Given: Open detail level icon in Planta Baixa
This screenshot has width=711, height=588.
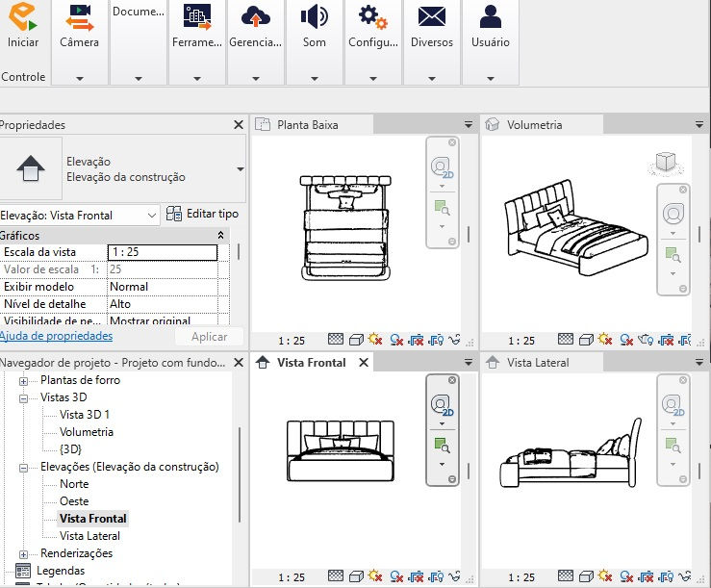Looking at the screenshot, I should point(336,339).
